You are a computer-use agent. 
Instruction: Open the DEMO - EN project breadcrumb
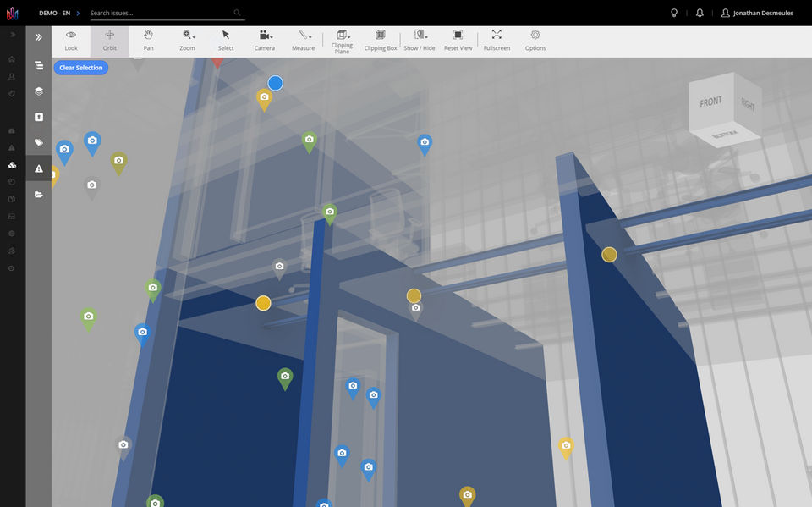[54, 13]
